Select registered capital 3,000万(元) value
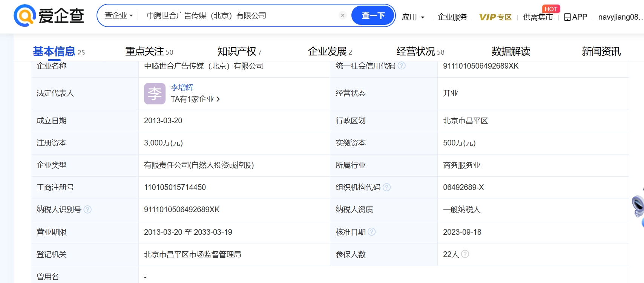This screenshot has width=644, height=283. 163,143
